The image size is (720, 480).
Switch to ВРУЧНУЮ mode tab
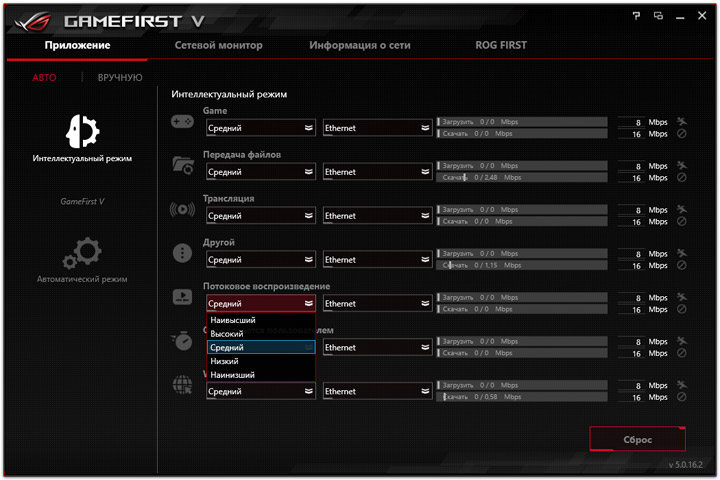coord(120,77)
